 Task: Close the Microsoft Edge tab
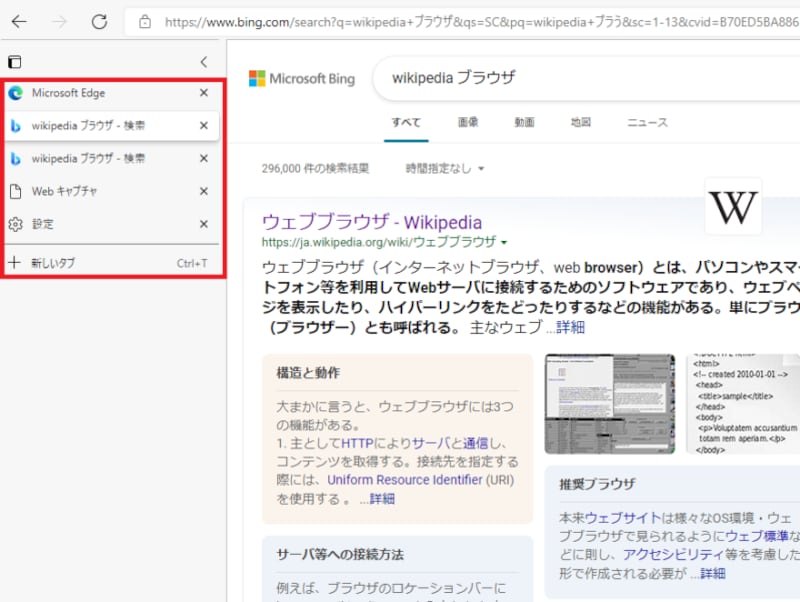click(x=204, y=93)
